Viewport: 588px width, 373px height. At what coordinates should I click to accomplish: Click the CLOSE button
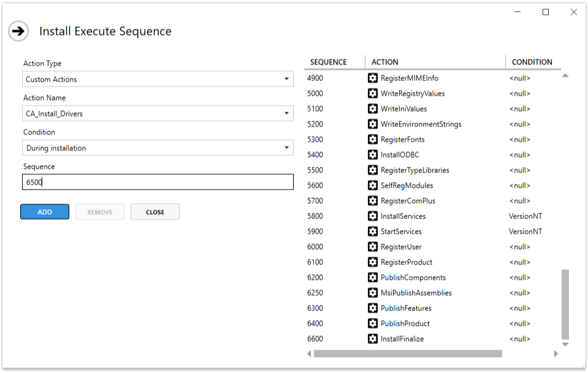click(155, 212)
